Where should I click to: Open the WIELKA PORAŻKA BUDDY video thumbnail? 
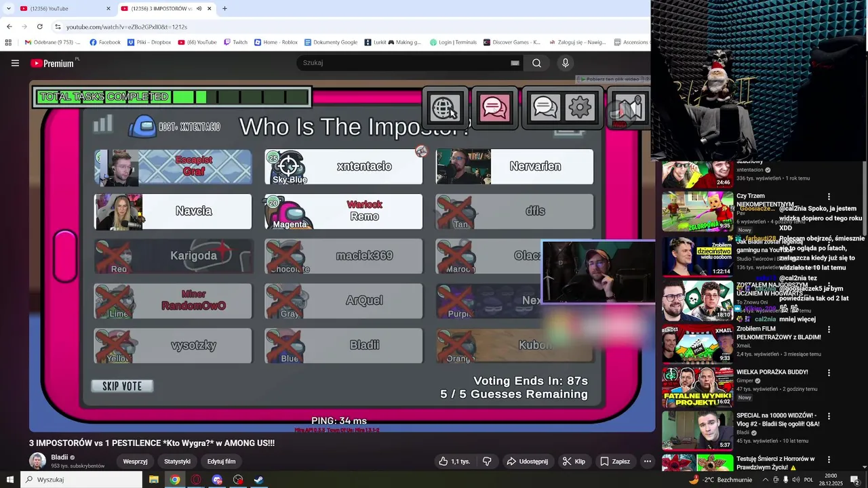698,388
